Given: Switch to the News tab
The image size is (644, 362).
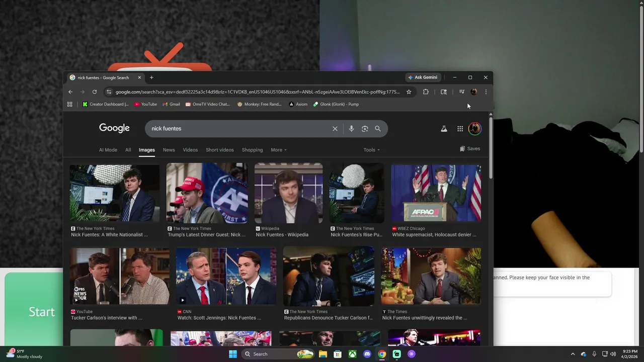Looking at the screenshot, I should (x=169, y=150).
